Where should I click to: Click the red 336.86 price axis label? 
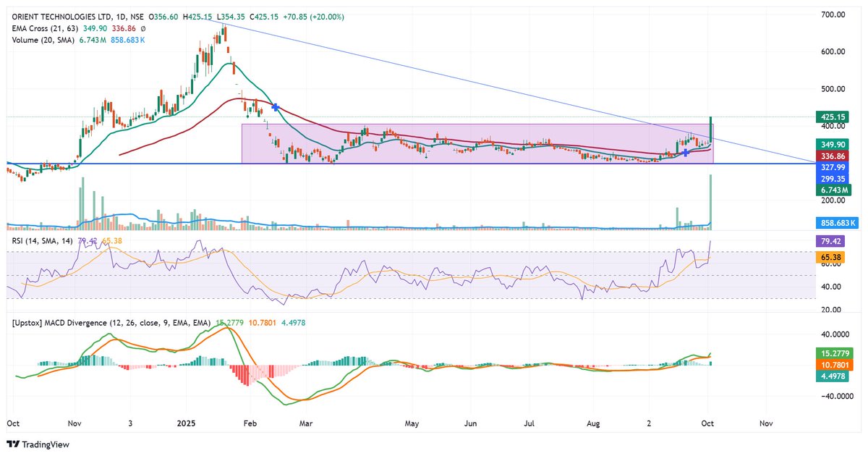pos(831,155)
